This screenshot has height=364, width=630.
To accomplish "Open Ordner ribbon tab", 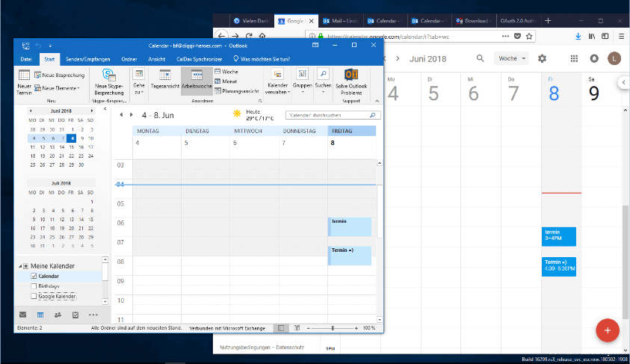I will click(129, 59).
